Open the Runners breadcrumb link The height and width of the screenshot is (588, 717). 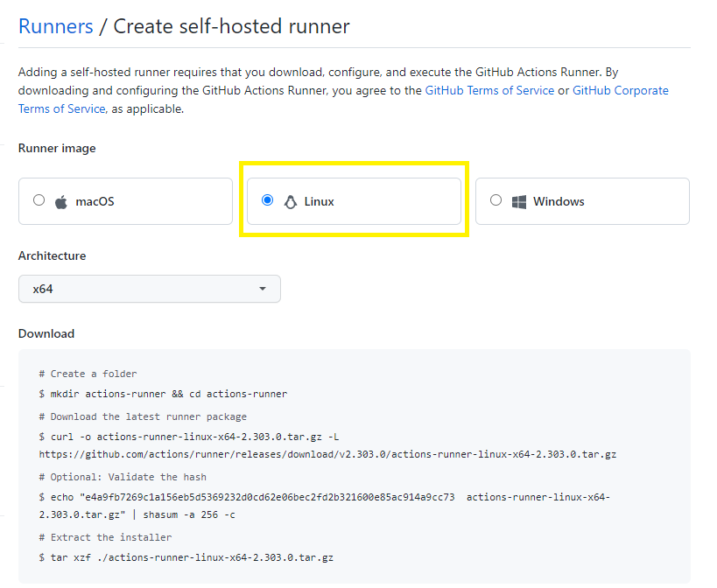pyautogui.click(x=56, y=26)
